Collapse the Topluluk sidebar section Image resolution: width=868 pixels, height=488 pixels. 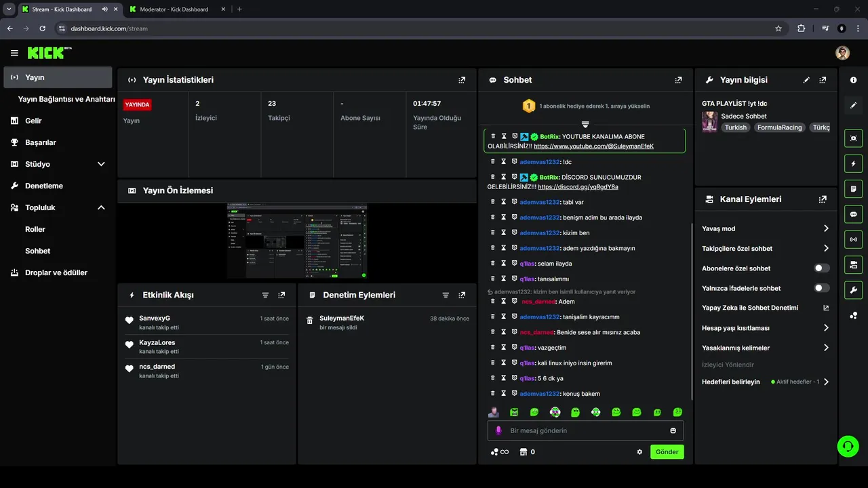click(101, 207)
